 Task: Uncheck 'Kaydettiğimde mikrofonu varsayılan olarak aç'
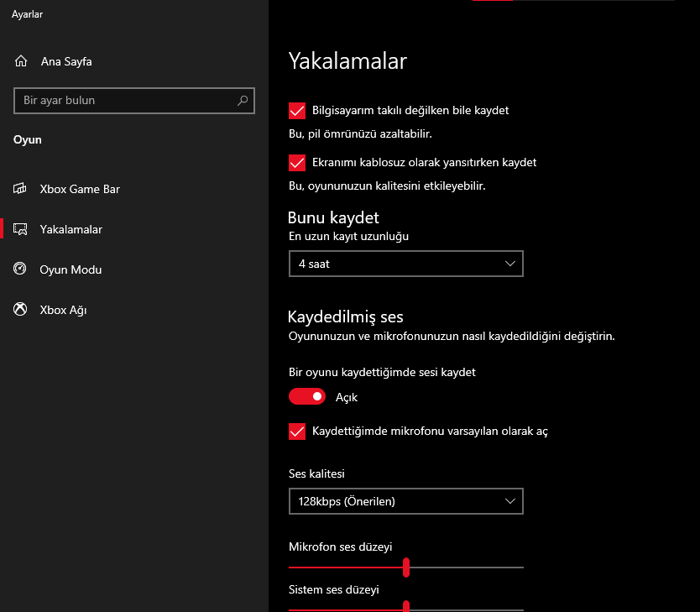[x=297, y=432]
